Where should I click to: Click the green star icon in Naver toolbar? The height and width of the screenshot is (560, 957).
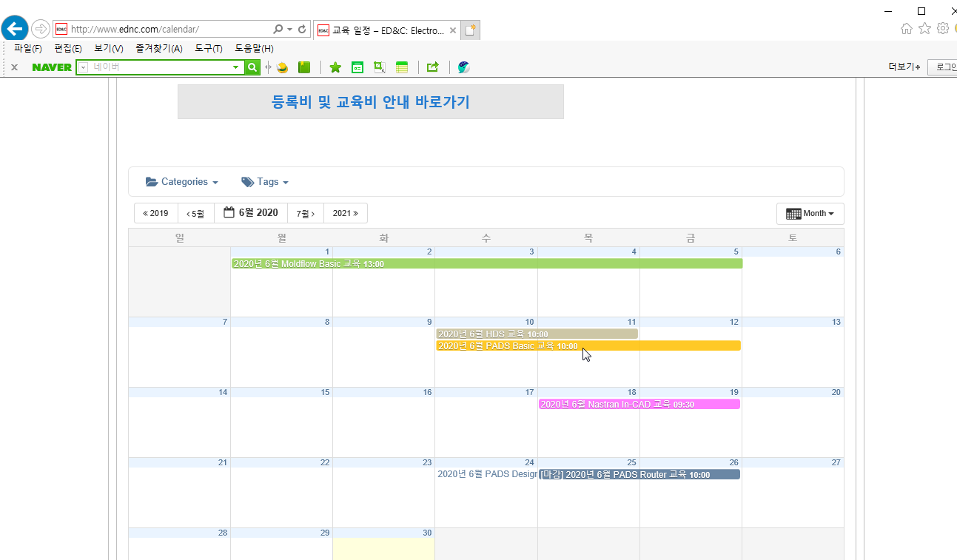[x=335, y=67]
